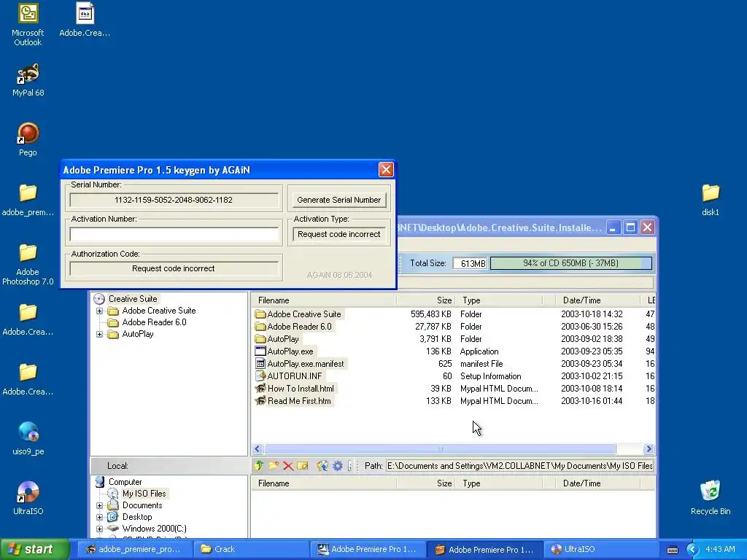Click the CD capacity 94% usage bar

point(570,263)
